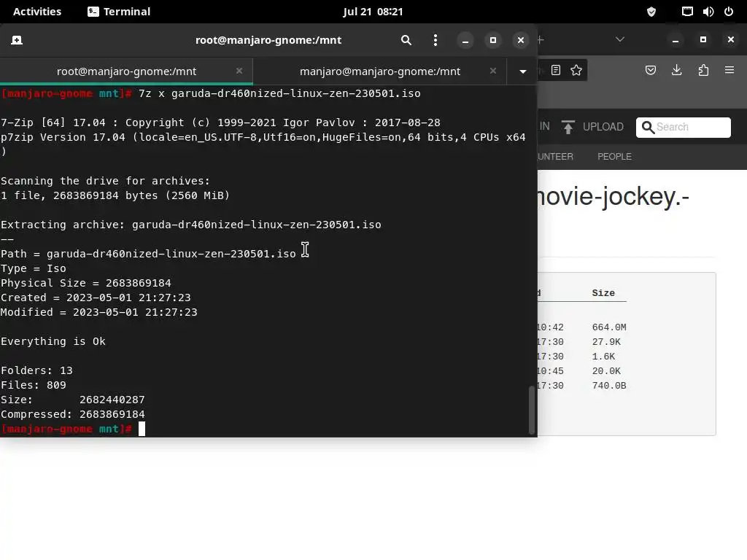Save page to Pocket

650,71
